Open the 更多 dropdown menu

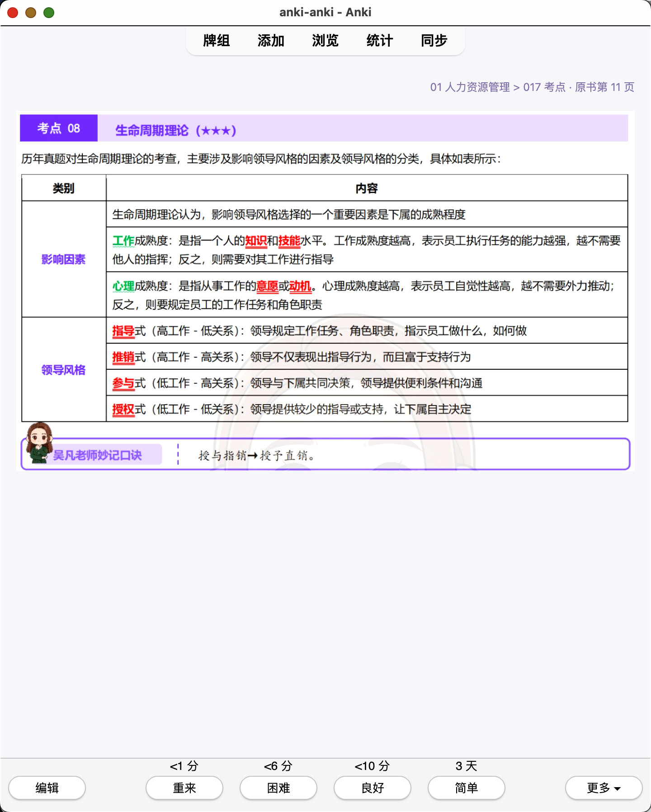604,788
